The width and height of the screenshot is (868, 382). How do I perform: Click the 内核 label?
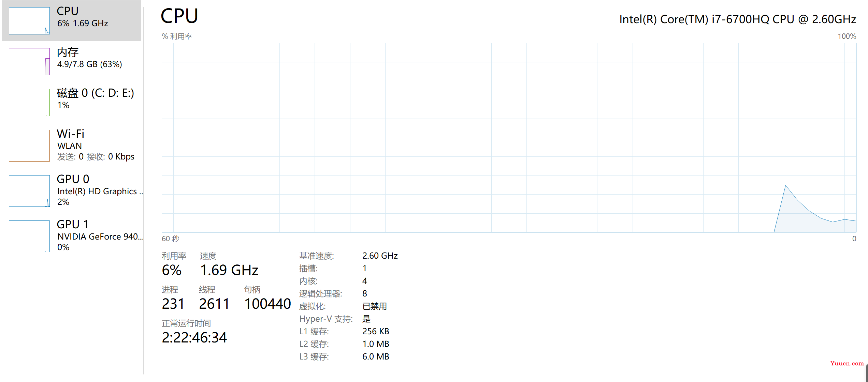(x=308, y=281)
